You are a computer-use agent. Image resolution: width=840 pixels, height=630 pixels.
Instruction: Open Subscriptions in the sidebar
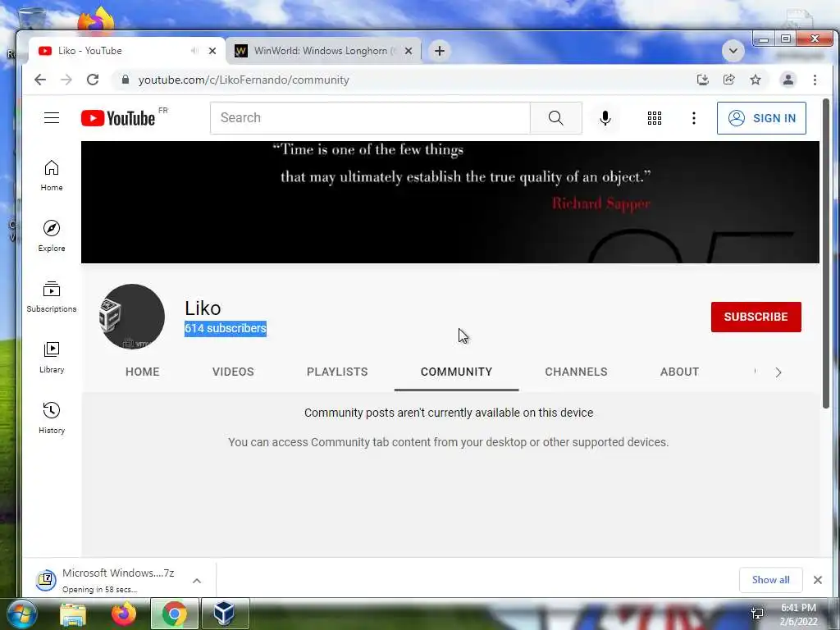pyautogui.click(x=52, y=297)
